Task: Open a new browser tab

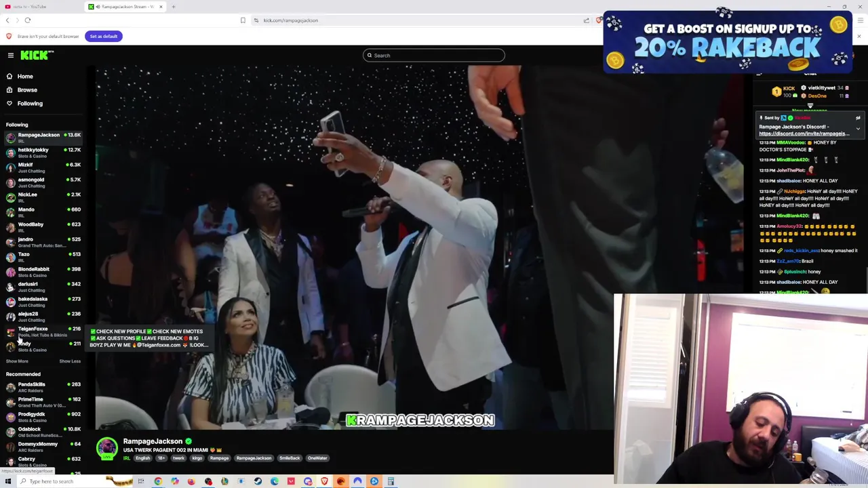Action: tap(174, 7)
